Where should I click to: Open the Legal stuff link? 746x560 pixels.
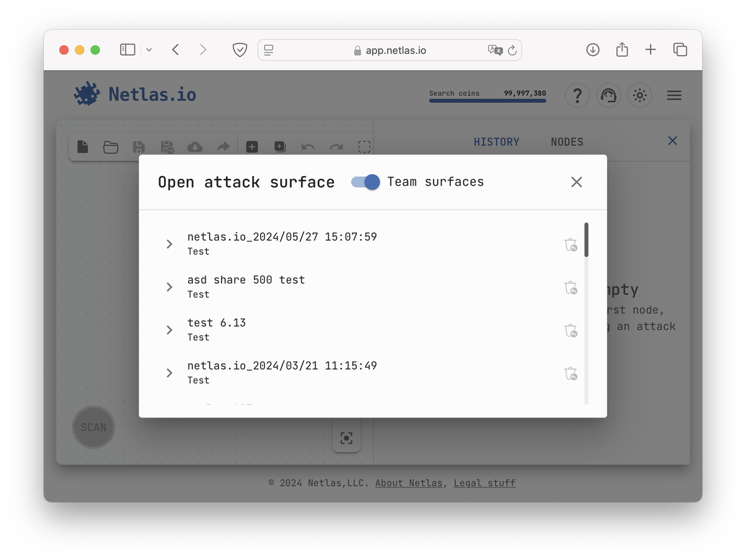click(x=484, y=483)
